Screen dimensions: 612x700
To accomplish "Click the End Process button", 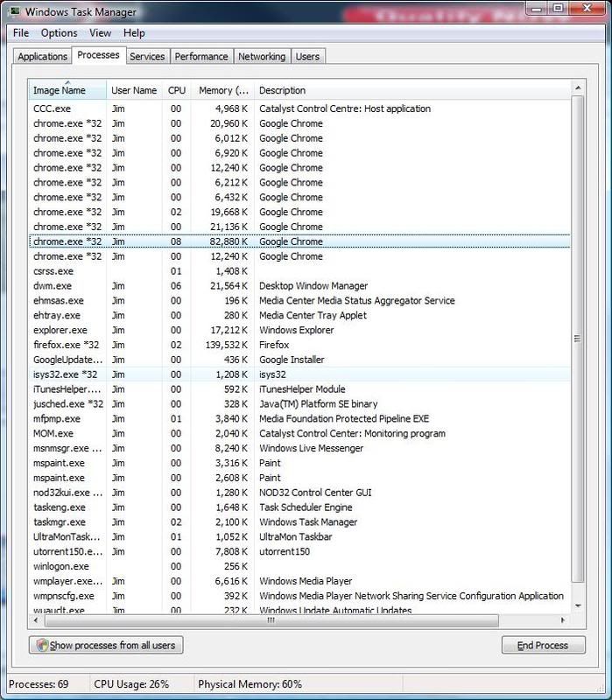I will tap(543, 645).
